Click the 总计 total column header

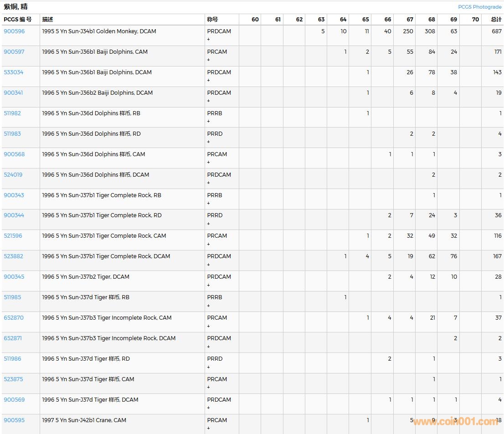click(496, 20)
